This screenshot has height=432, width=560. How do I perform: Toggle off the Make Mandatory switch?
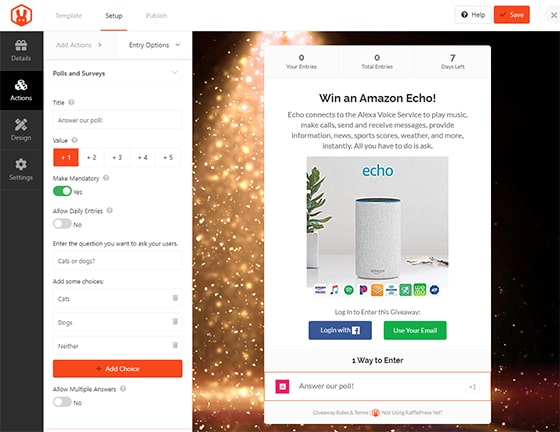tap(62, 191)
